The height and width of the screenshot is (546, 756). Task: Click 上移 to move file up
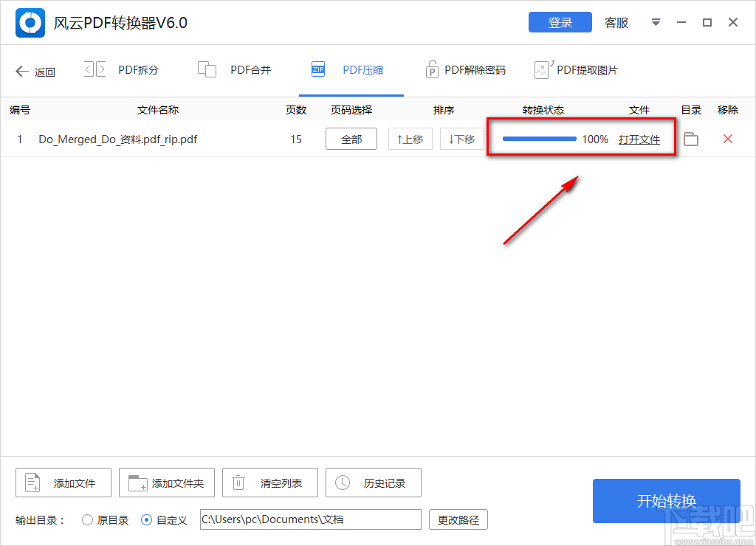coord(410,139)
